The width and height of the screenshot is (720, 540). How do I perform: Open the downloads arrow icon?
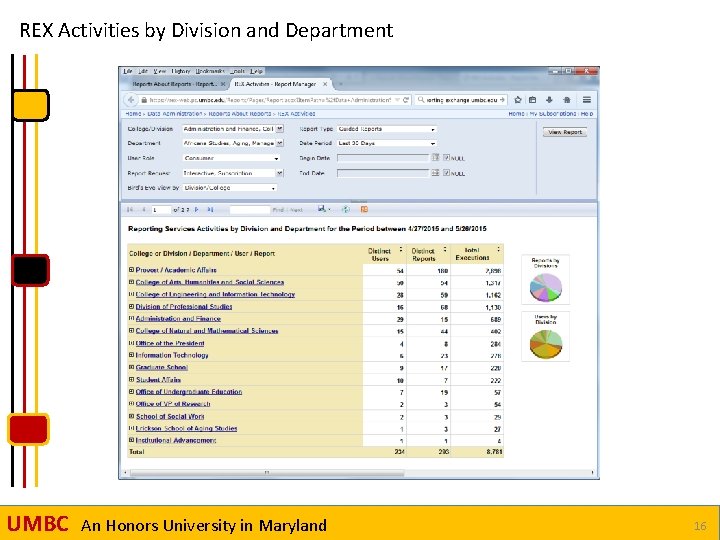coord(549,100)
